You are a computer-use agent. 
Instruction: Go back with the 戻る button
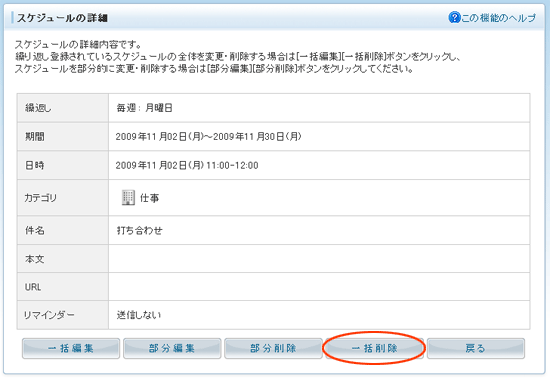click(476, 348)
